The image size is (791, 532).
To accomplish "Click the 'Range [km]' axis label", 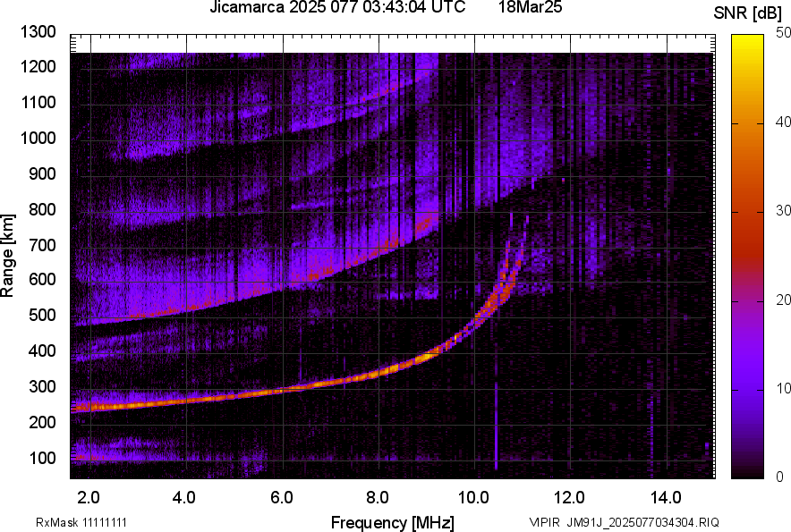I will point(7,256).
